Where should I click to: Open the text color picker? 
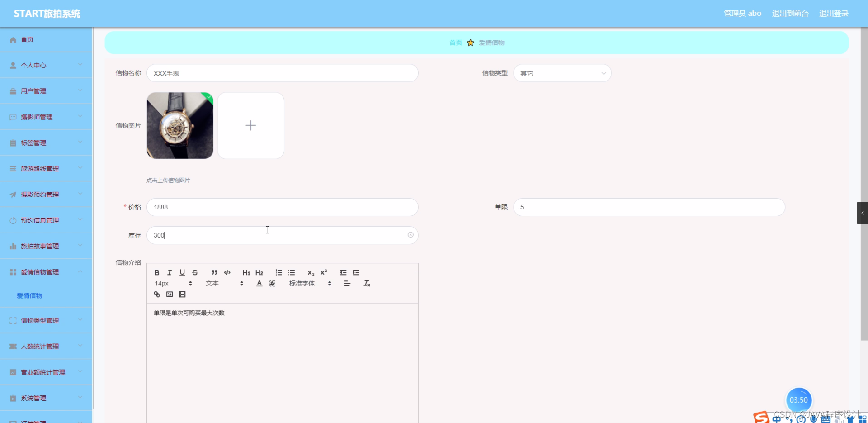[259, 283]
